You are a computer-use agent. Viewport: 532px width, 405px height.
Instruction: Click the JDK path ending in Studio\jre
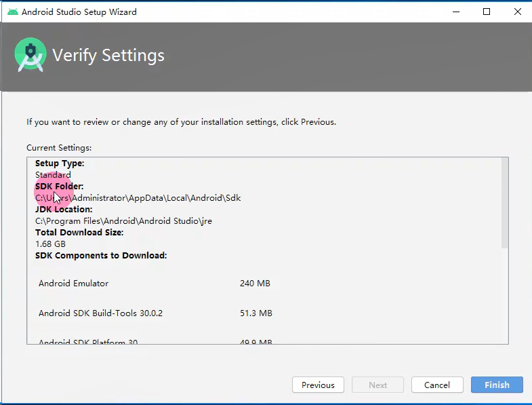(x=123, y=221)
